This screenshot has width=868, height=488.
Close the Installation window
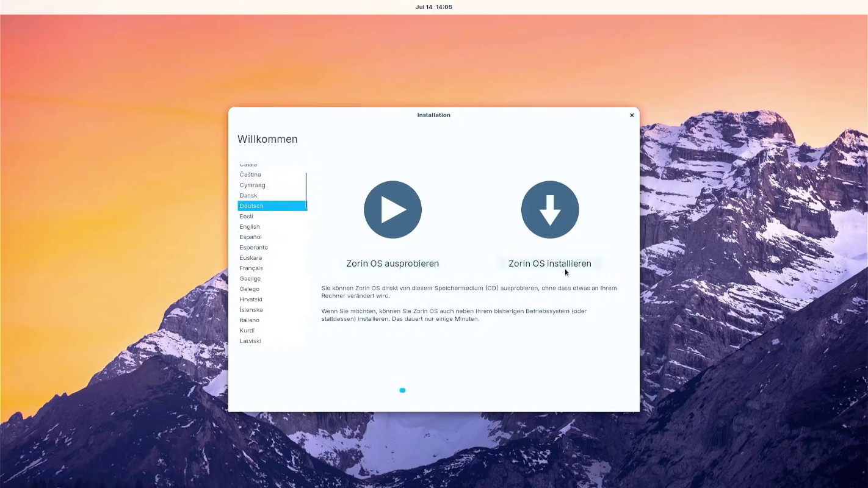[x=632, y=115]
